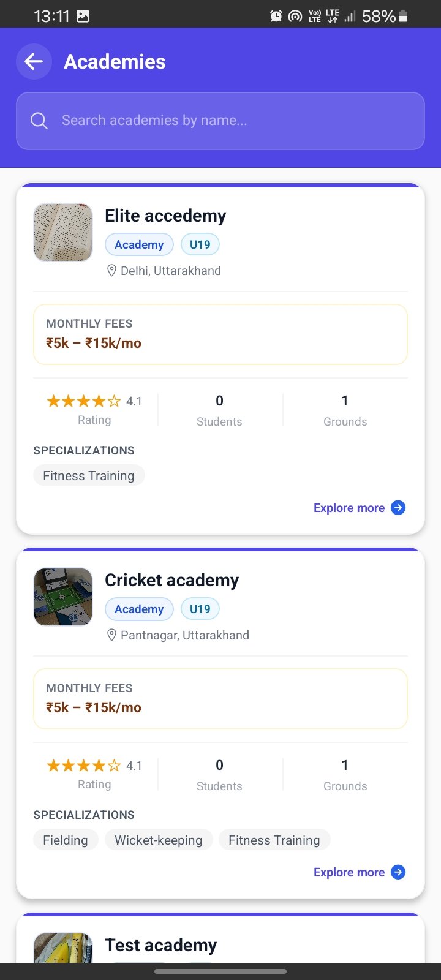Tap the back arrow beside Academies
This screenshot has height=980, width=441.
[x=34, y=61]
